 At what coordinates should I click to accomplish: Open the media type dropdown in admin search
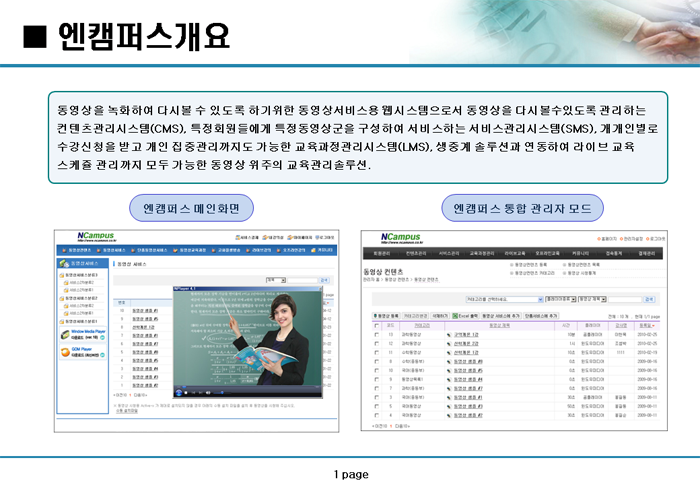[x=561, y=299]
